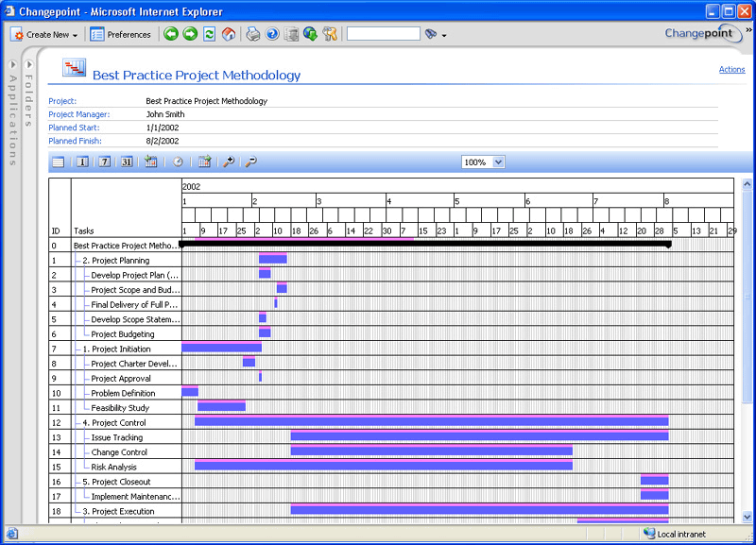Select task 5. Project Closeout
This screenshot has height=545, width=756.
click(116, 482)
